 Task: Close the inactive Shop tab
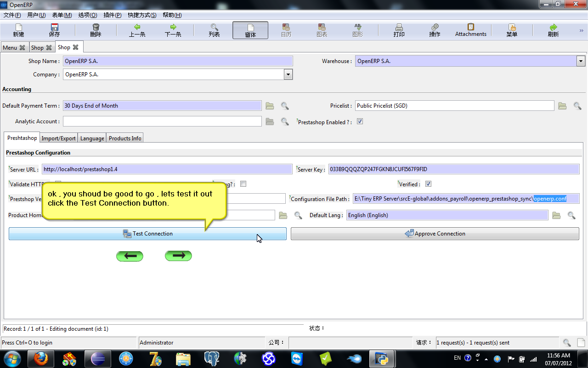point(49,47)
